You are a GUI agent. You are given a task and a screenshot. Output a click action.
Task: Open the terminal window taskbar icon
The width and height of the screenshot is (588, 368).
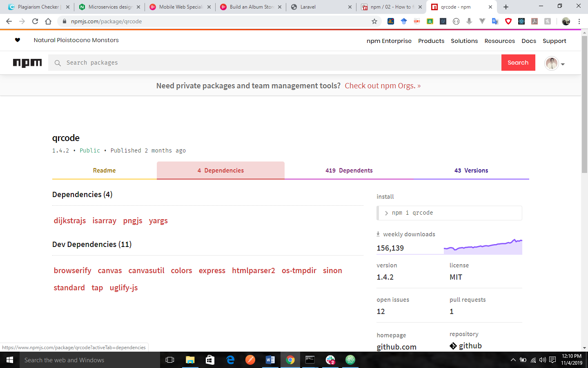click(x=310, y=360)
